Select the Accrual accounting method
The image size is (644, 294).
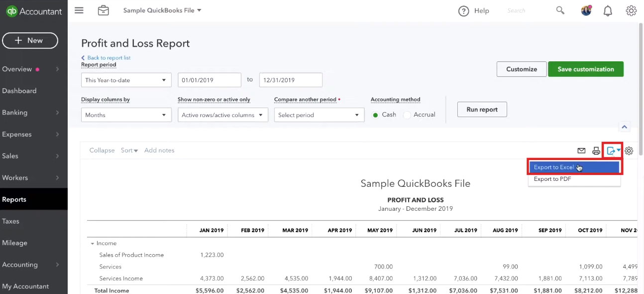click(407, 115)
